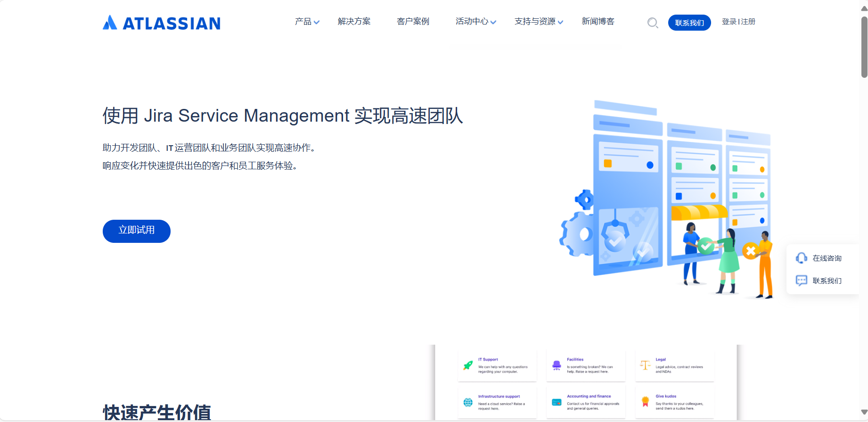The image size is (868, 422).
Task: Click the 注册 link
Action: point(748,22)
